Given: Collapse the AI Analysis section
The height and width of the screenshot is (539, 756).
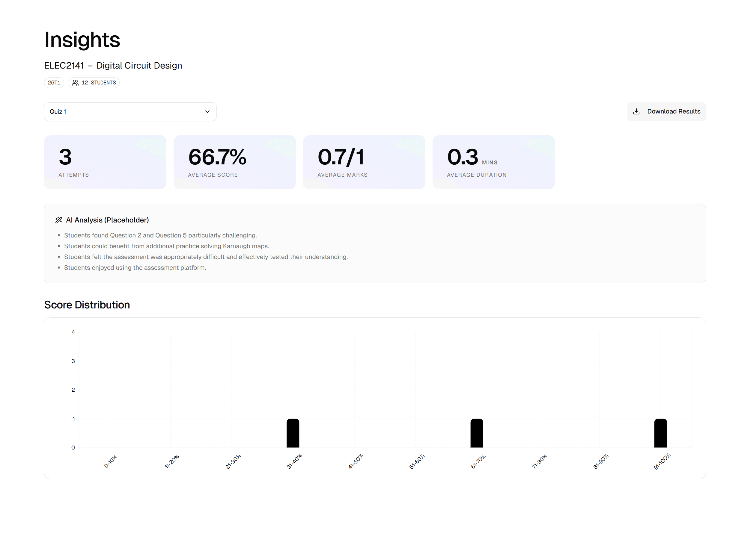Looking at the screenshot, I should click(107, 220).
